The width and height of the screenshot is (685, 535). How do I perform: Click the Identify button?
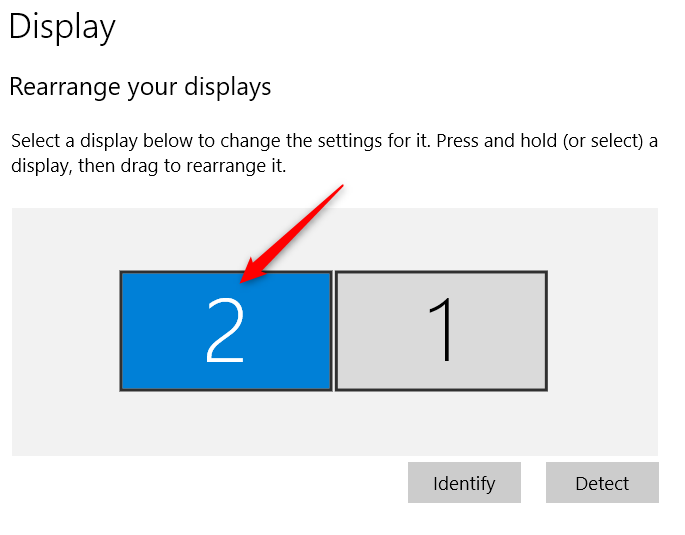[464, 483]
